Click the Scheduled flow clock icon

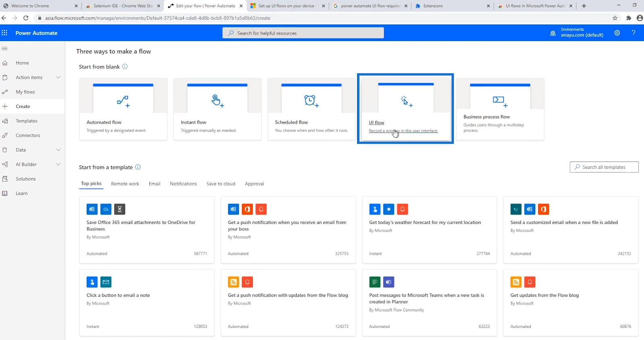pyautogui.click(x=311, y=101)
